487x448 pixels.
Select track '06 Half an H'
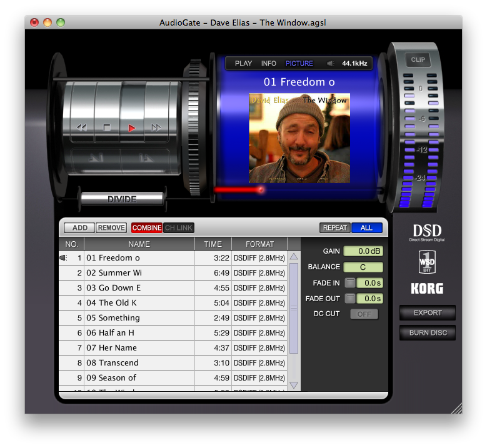click(x=173, y=333)
